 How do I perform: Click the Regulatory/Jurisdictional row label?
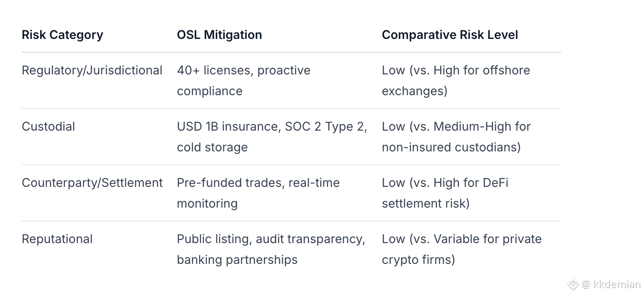92,71
